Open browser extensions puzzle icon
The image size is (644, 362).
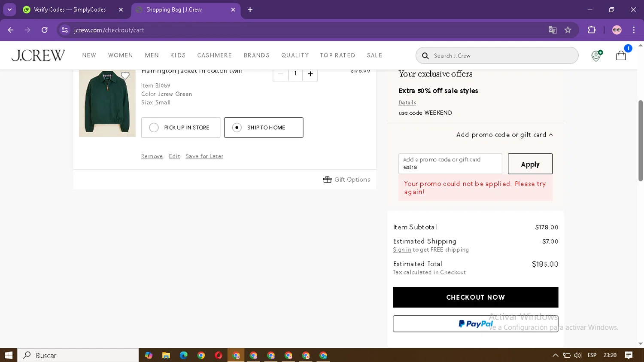(x=592, y=30)
